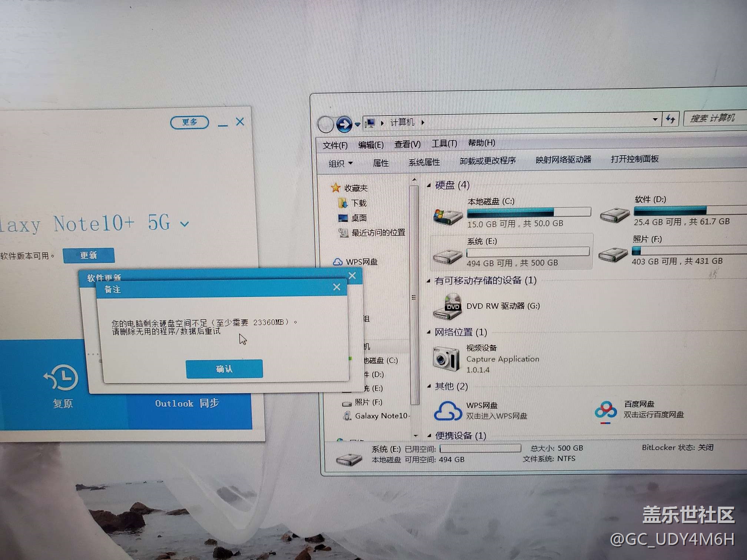747x560 pixels.
Task: Expand the Galaxy Note10+ 5G device dropdown
Action: tap(185, 224)
